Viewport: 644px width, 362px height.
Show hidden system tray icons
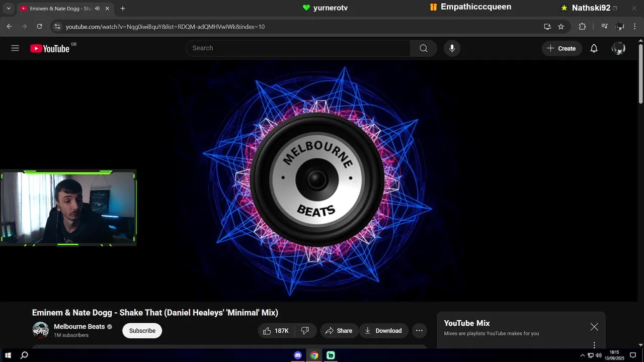(x=583, y=355)
